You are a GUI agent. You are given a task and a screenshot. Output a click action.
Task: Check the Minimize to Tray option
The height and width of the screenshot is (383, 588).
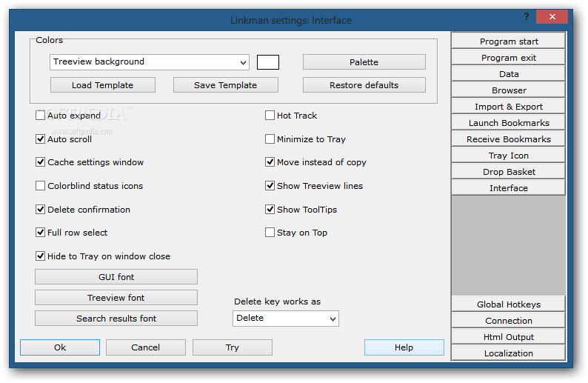[270, 139]
